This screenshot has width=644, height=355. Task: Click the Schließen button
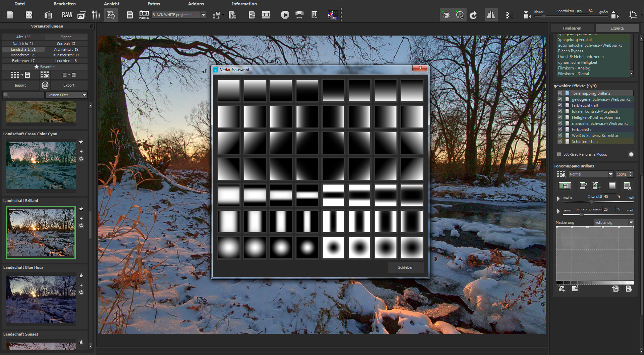pyautogui.click(x=406, y=267)
